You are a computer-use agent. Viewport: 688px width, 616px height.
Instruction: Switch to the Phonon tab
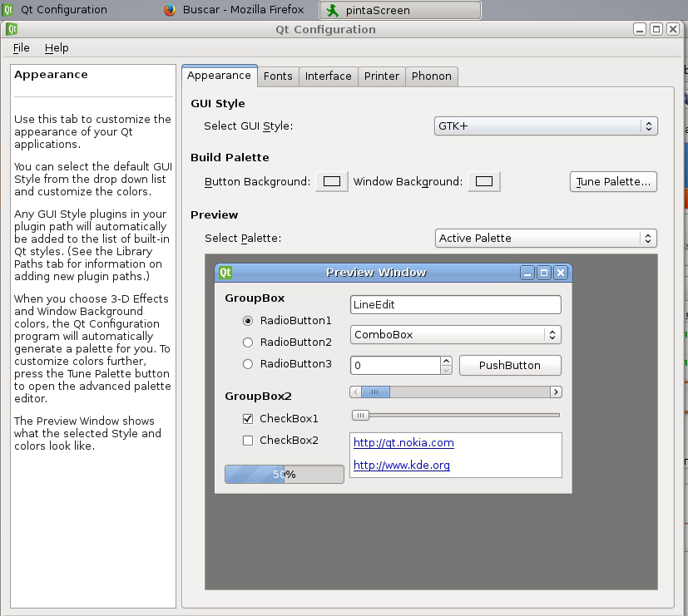pos(431,76)
